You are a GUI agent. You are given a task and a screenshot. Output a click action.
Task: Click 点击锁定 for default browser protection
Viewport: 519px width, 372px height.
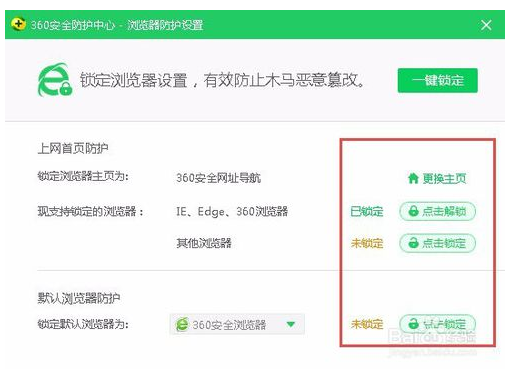(437, 324)
